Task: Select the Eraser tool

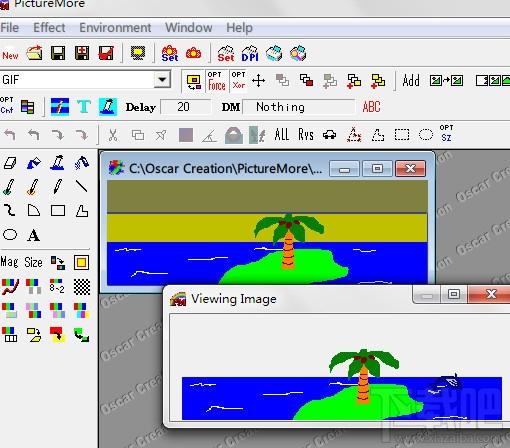Action: point(10,163)
